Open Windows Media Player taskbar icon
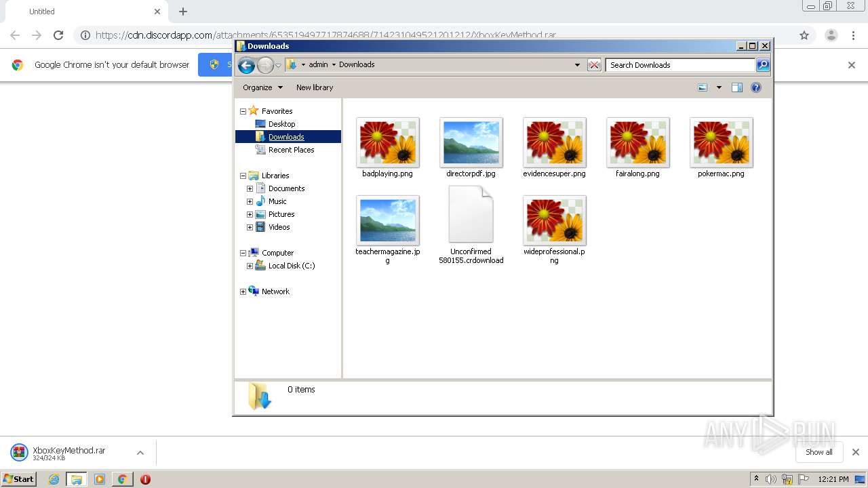 (100, 479)
